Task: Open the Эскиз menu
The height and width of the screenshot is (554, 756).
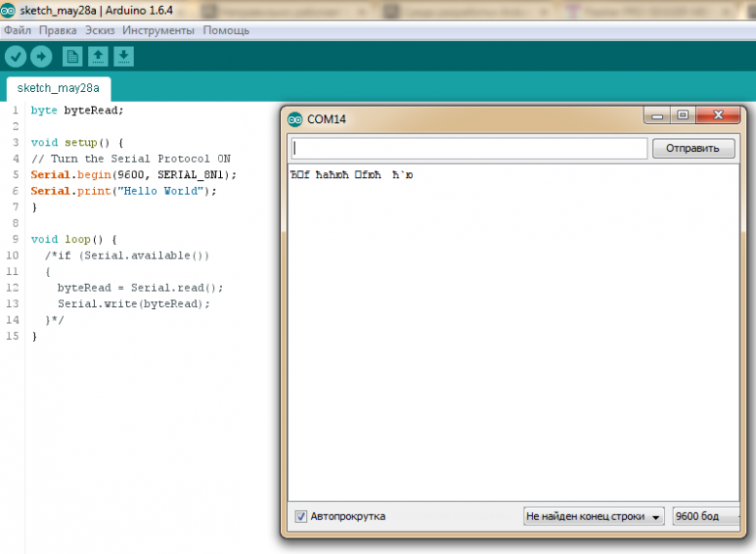Action: (x=100, y=30)
